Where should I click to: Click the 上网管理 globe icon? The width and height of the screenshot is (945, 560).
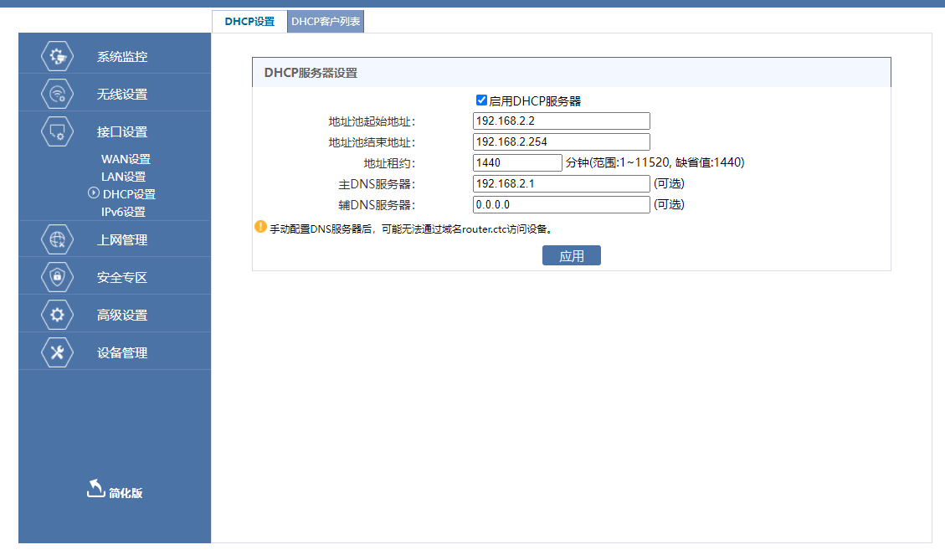(57, 239)
